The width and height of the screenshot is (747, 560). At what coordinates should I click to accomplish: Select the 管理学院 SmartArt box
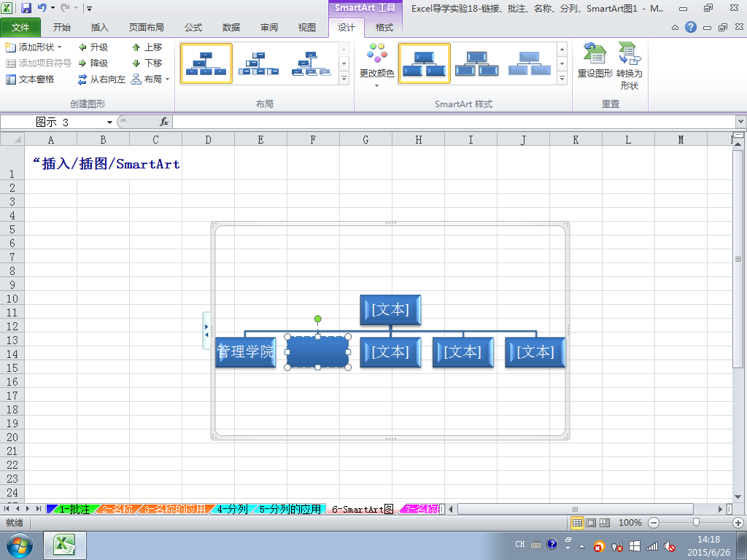click(245, 352)
